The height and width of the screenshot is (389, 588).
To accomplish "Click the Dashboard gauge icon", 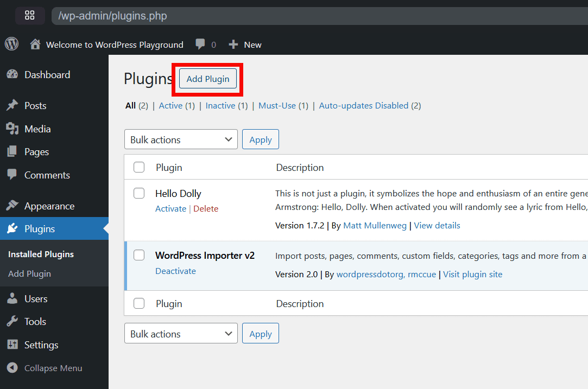I will [x=12, y=75].
